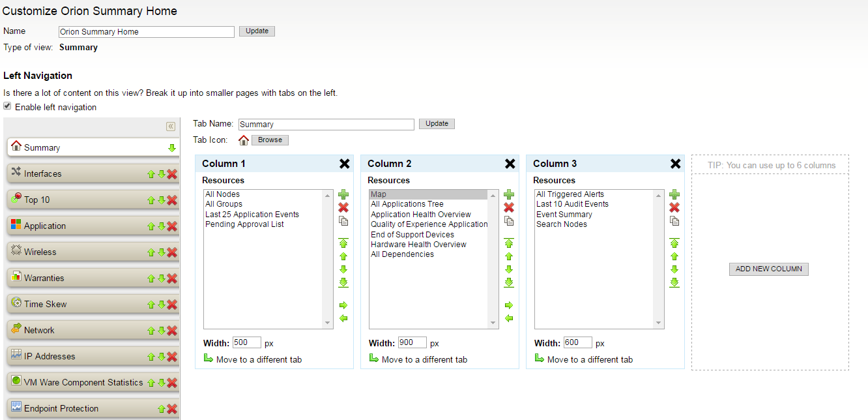Move Column 3 resource to top
Screen dimensions: 868x420
pos(674,243)
